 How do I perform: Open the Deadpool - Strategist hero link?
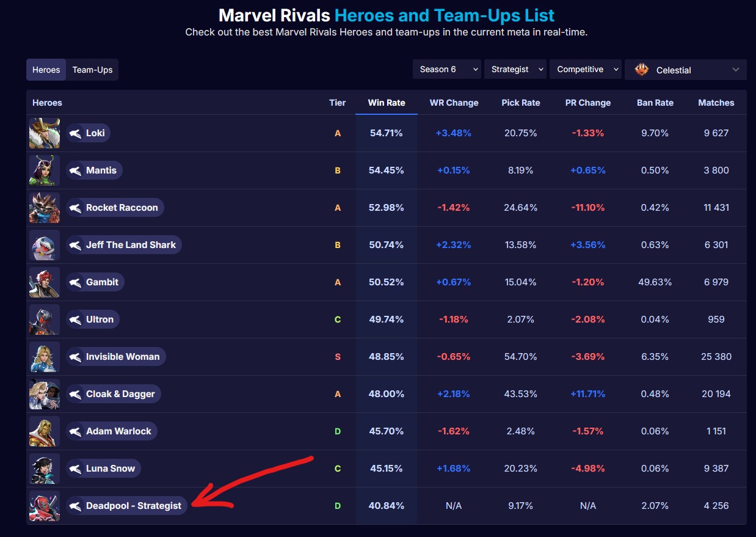(x=126, y=506)
